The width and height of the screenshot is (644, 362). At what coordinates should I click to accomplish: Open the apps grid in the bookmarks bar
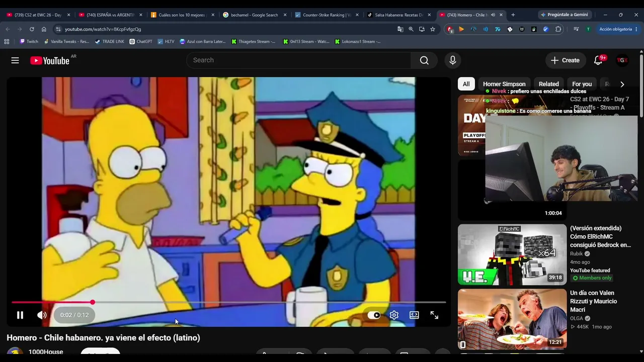pos(7,42)
